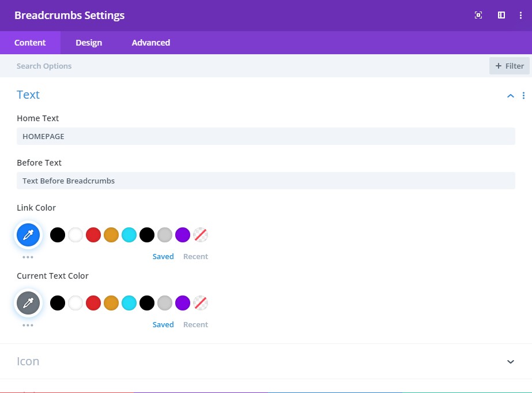This screenshot has height=393, width=532.
Task: Open the Link Color eyedropper picker
Action: (x=28, y=235)
